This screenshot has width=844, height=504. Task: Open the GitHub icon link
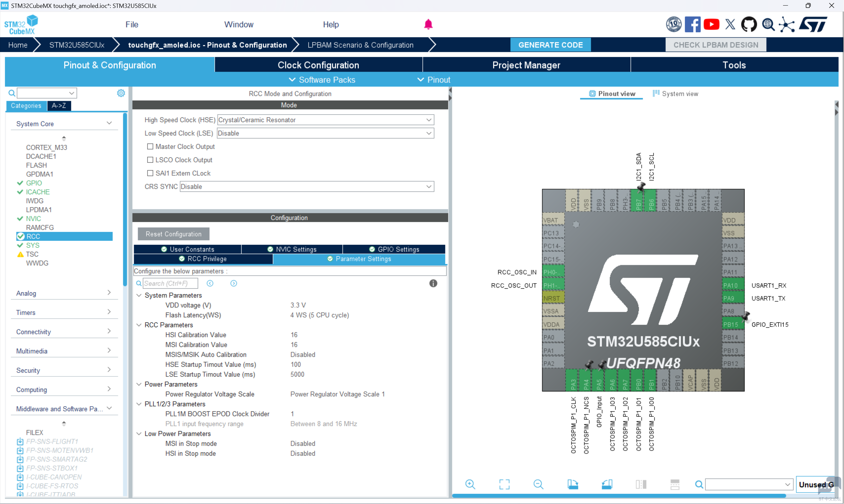pyautogui.click(x=748, y=24)
